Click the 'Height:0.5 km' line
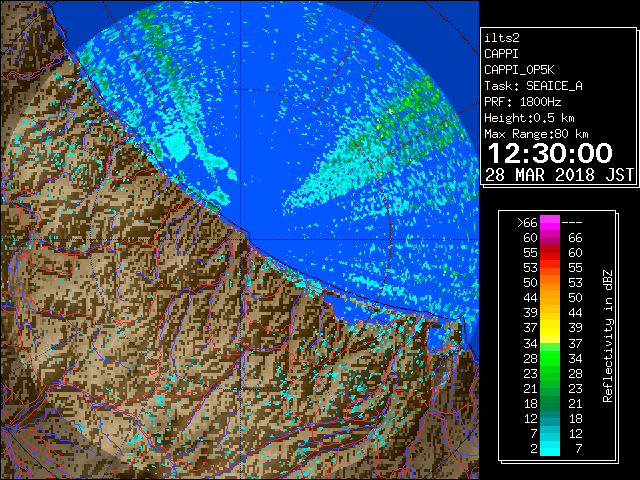This screenshot has height=480, width=640. click(x=529, y=118)
